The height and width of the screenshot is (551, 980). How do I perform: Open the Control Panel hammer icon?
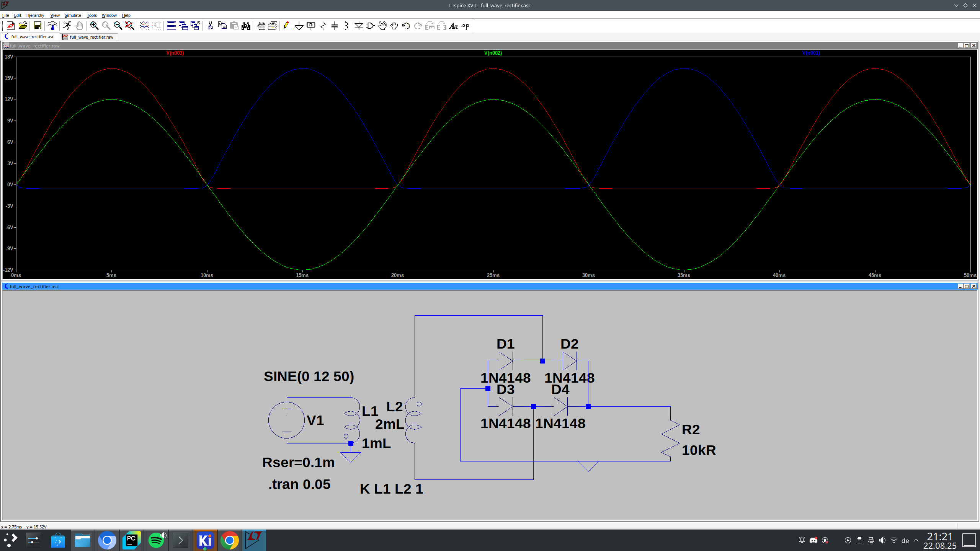(52, 26)
